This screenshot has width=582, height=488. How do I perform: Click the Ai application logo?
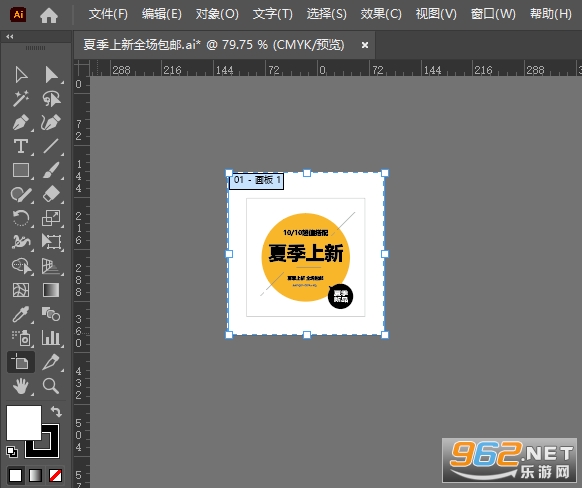point(18,15)
